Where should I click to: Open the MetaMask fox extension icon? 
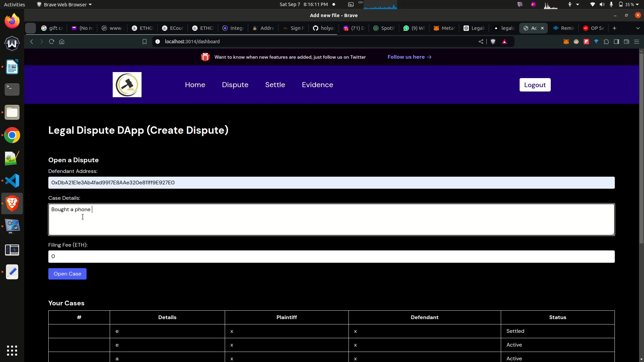click(566, 42)
